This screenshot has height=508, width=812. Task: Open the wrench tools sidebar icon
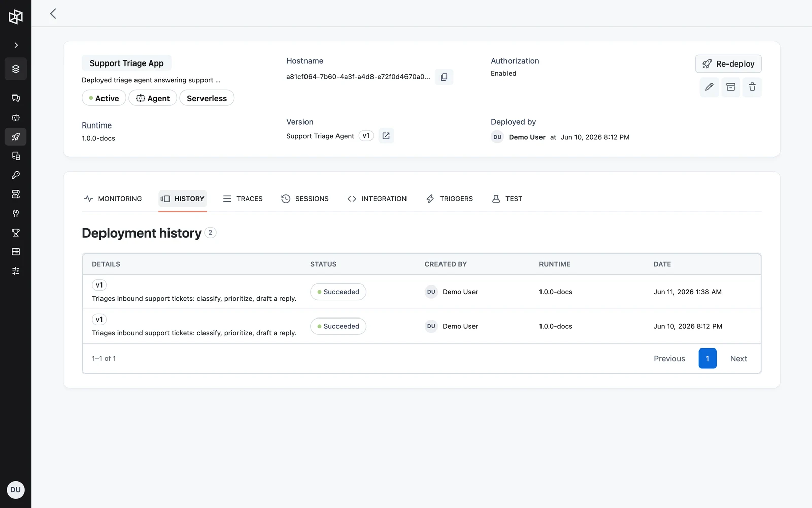16,213
